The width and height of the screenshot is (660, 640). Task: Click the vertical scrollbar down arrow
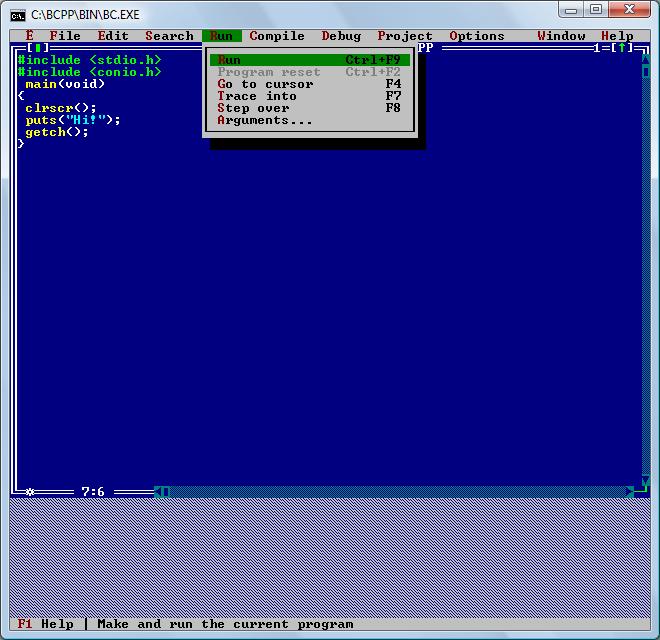645,480
